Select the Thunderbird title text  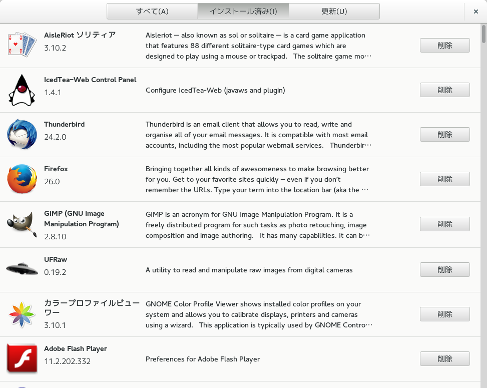click(64, 124)
